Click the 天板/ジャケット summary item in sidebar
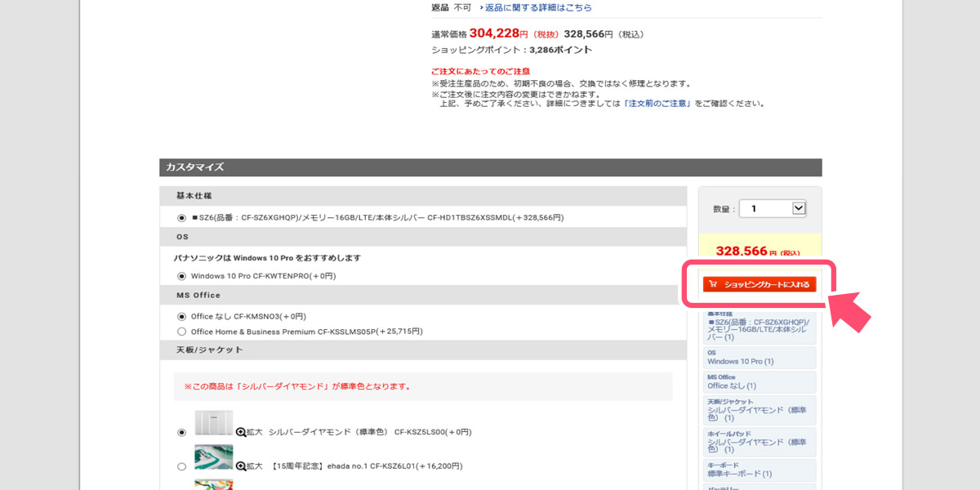 (759, 410)
